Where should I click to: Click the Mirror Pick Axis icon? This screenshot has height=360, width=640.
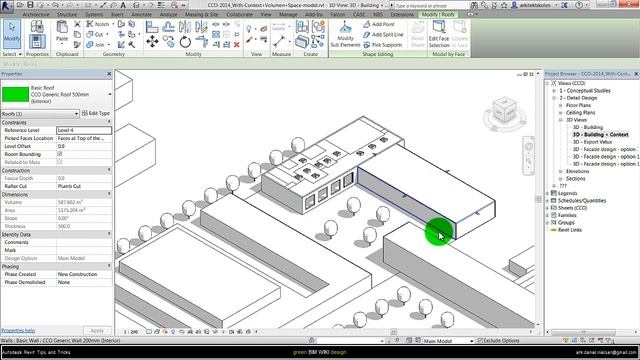tap(184, 27)
